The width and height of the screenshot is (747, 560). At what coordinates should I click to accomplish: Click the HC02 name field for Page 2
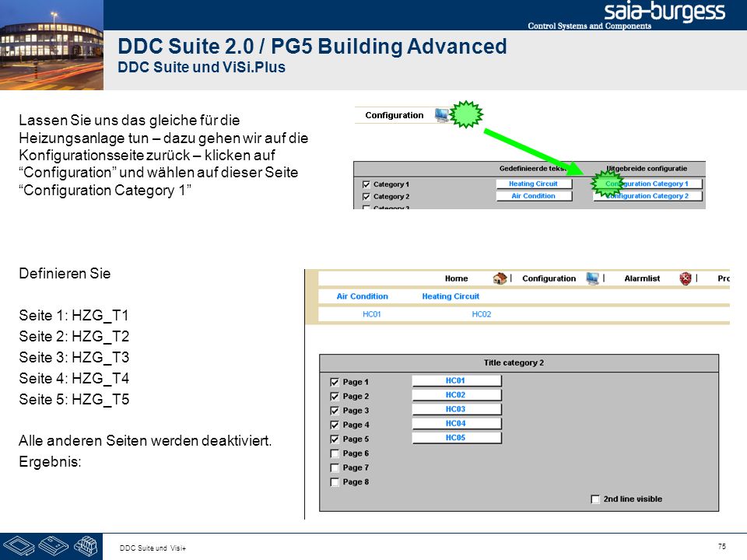[x=457, y=395]
